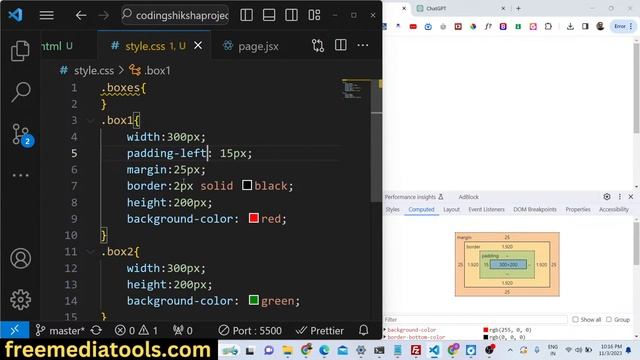Viewport: 640px width, 360px height.
Task: Expand the border-bottom-color computed property
Action: [x=385, y=337]
